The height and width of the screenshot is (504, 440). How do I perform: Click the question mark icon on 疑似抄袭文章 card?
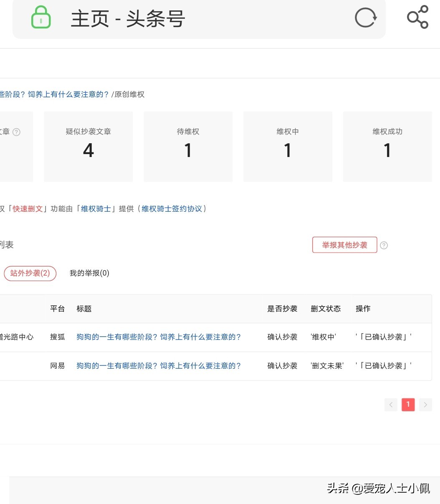click(16, 132)
